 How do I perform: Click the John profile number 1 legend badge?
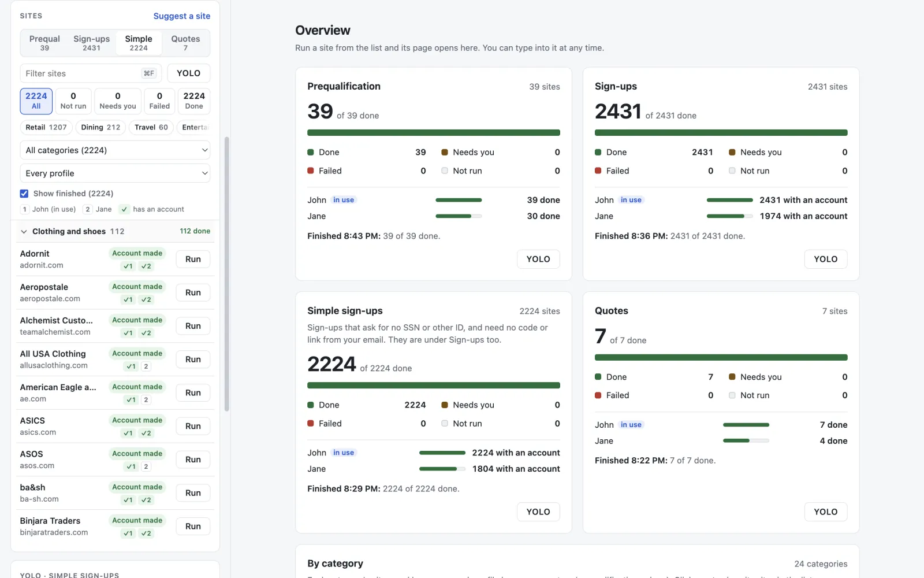25,209
